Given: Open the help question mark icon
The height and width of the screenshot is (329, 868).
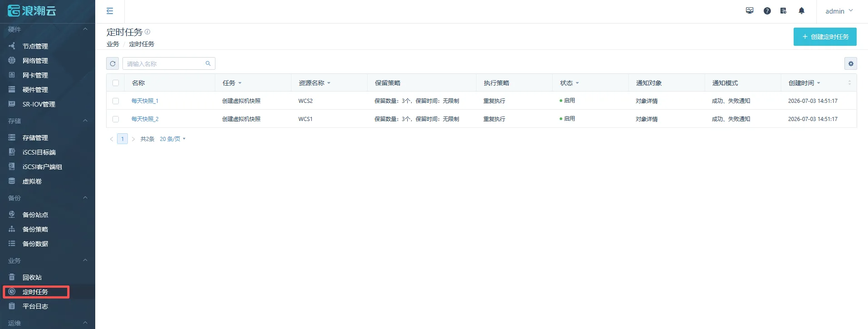Looking at the screenshot, I should (x=767, y=11).
